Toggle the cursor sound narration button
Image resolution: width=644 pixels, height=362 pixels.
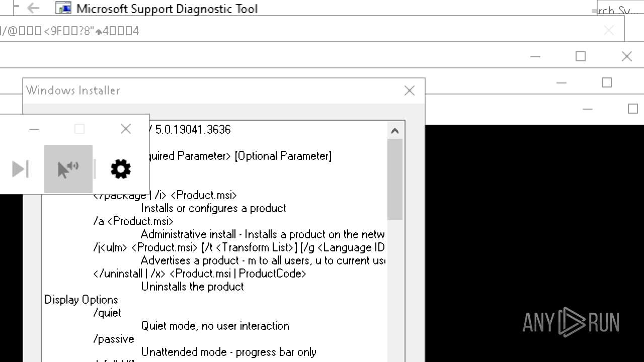pyautogui.click(x=68, y=169)
